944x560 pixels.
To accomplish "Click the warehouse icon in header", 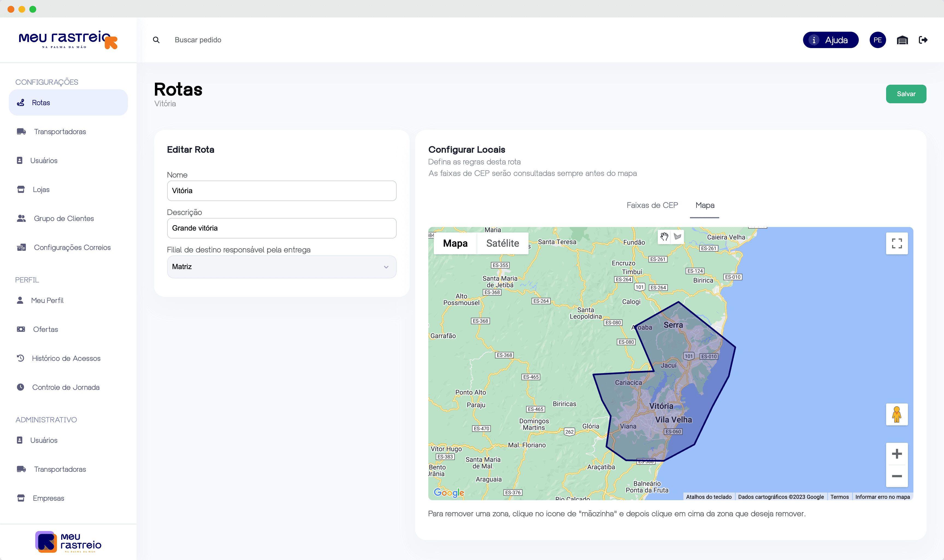I will pyautogui.click(x=902, y=40).
